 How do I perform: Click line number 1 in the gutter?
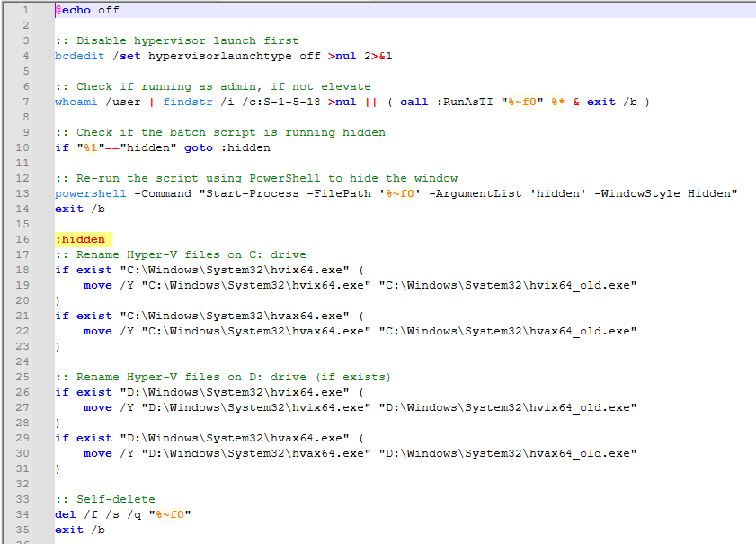coord(25,10)
